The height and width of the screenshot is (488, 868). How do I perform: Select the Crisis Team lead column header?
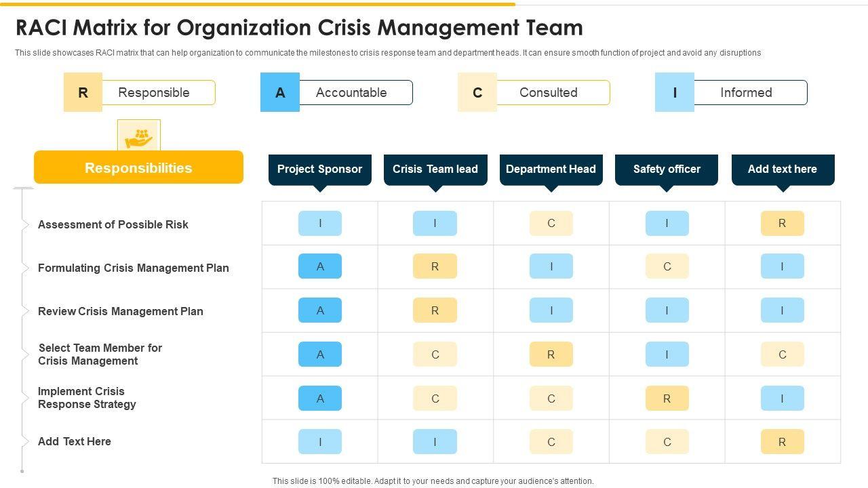(x=435, y=169)
